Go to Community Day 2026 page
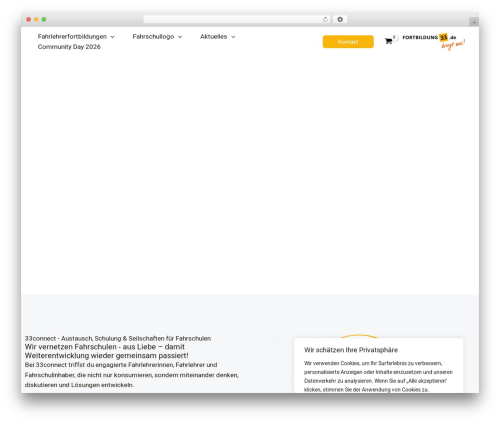Image resolution: width=500 pixels, height=423 pixels. click(69, 47)
